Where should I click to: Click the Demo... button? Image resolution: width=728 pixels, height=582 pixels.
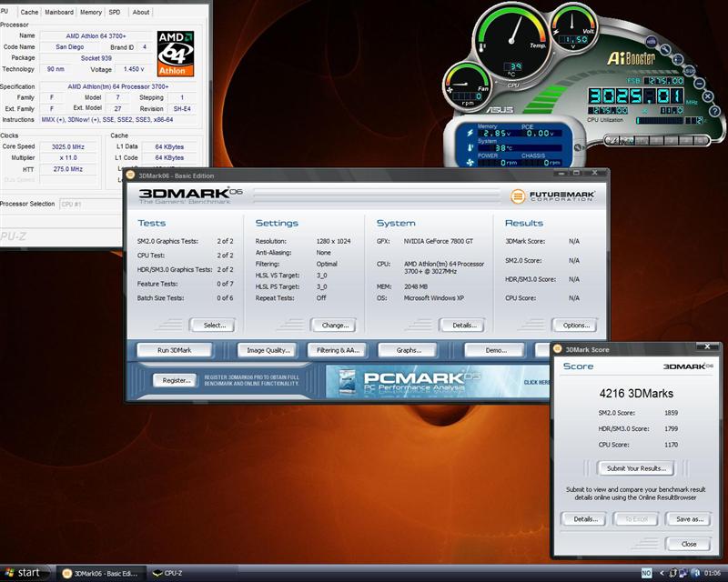tap(495, 350)
